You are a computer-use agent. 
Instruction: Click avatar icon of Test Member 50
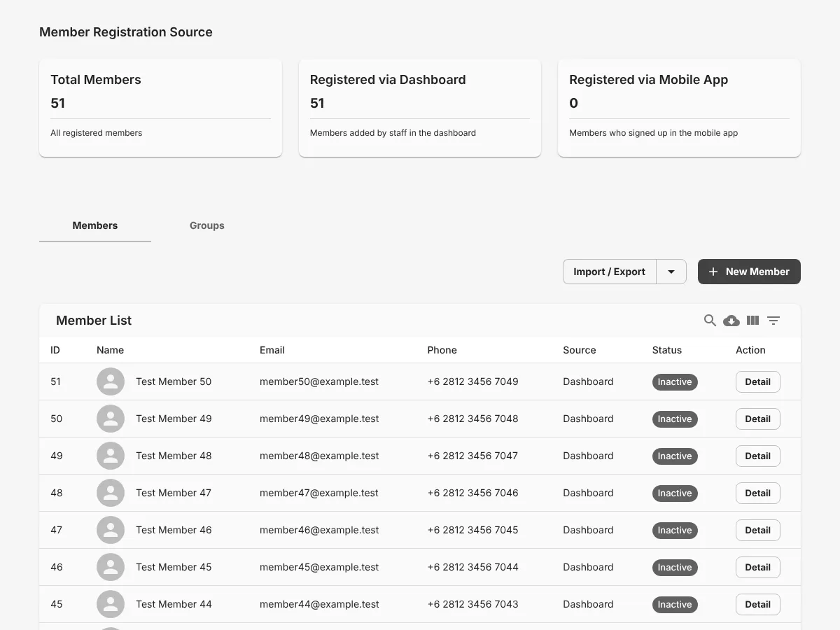coord(111,381)
